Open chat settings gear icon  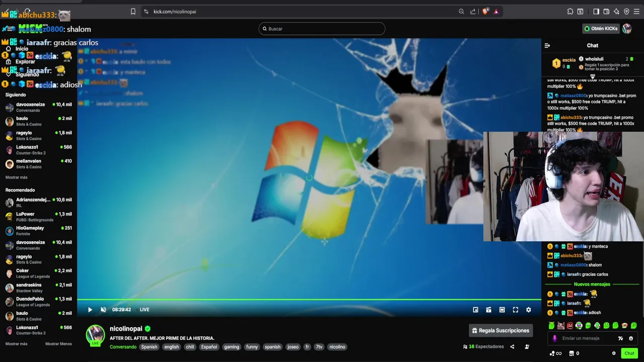coord(614,353)
